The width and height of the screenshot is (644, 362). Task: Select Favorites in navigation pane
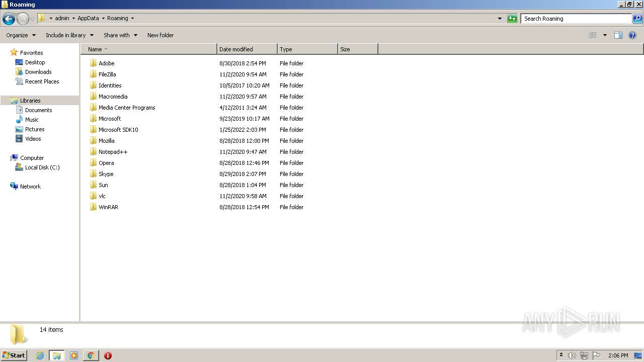pos(31,53)
